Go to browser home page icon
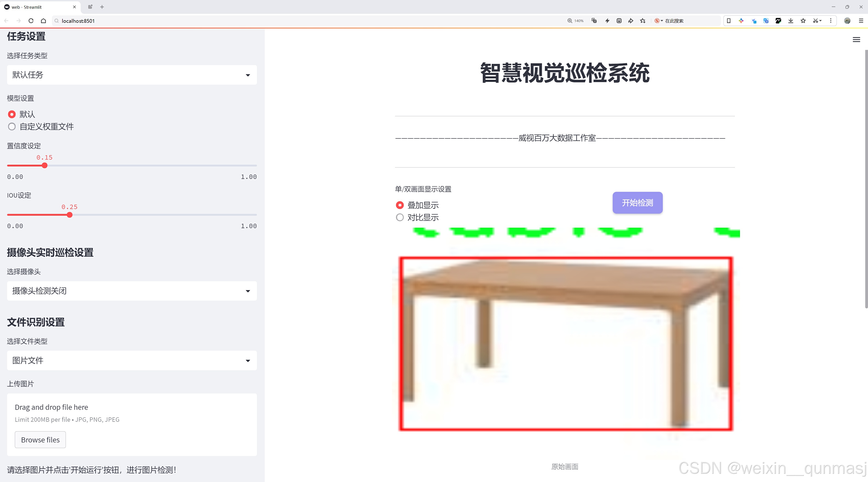This screenshot has height=482, width=868. pos(43,21)
